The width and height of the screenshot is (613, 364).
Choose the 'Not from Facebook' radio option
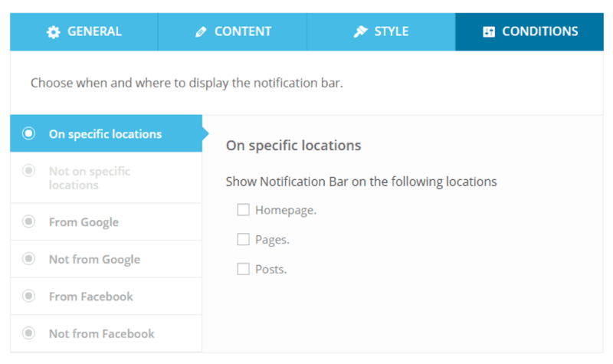pos(28,333)
